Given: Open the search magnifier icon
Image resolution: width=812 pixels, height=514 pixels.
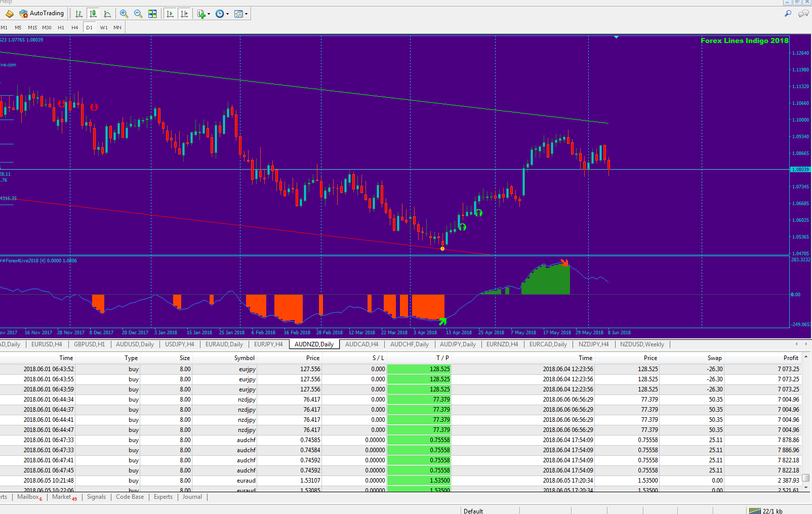Looking at the screenshot, I should 788,14.
